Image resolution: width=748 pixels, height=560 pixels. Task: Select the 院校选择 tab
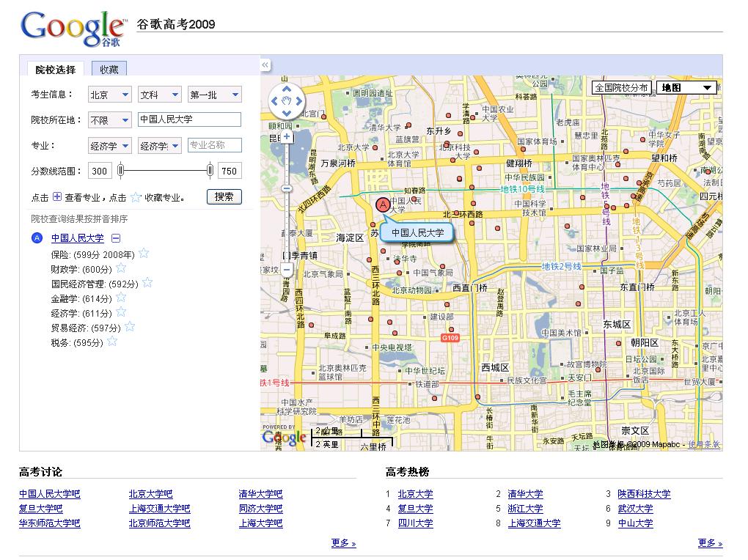[x=56, y=70]
